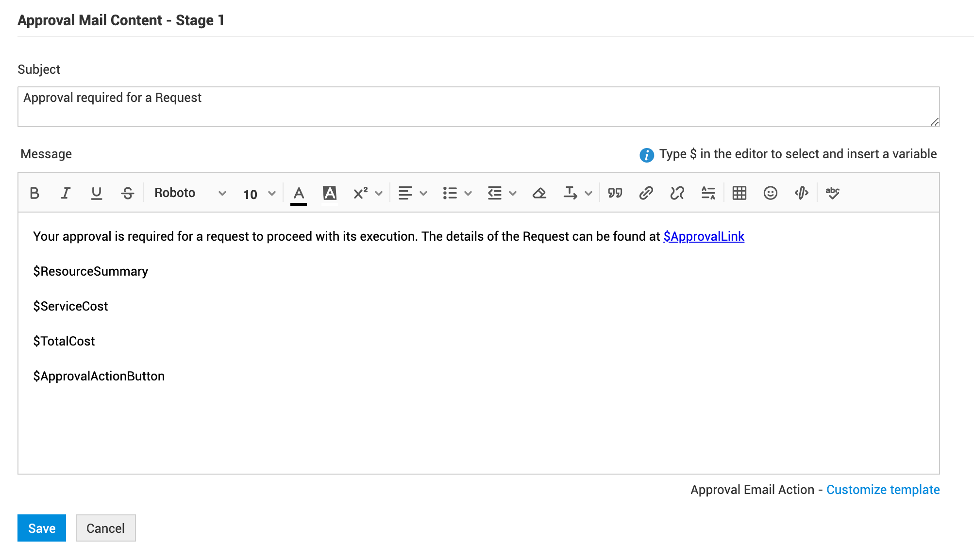Click the remove link icon
The image size is (974, 560).
677,193
